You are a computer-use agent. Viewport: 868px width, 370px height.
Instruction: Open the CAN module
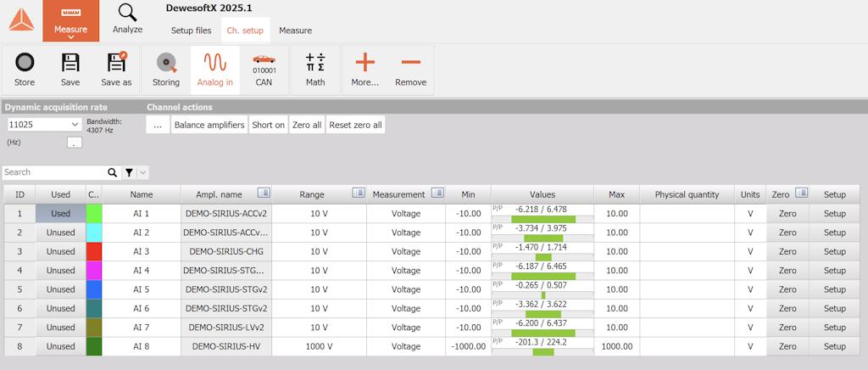264,70
